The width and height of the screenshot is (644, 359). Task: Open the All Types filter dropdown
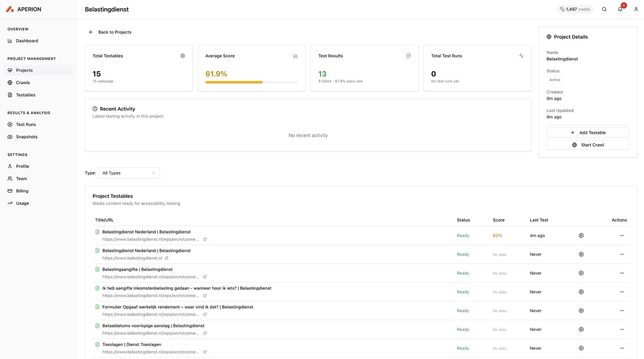[x=129, y=173]
